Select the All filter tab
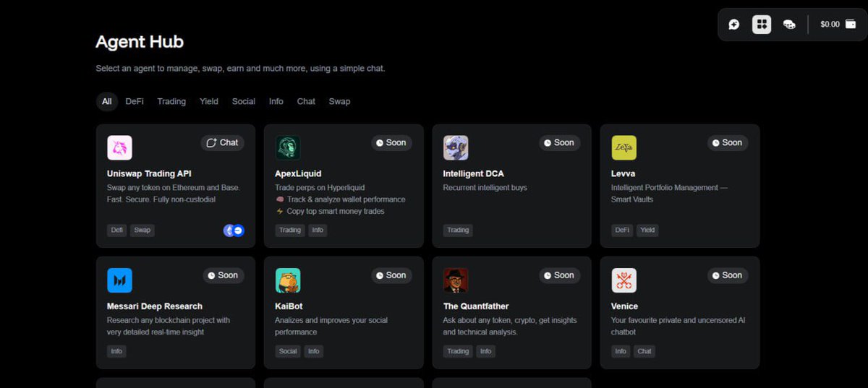868x388 pixels. point(106,101)
